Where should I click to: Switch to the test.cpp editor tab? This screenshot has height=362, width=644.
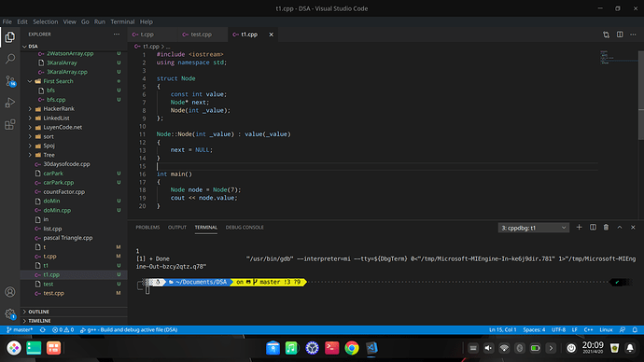pos(202,35)
